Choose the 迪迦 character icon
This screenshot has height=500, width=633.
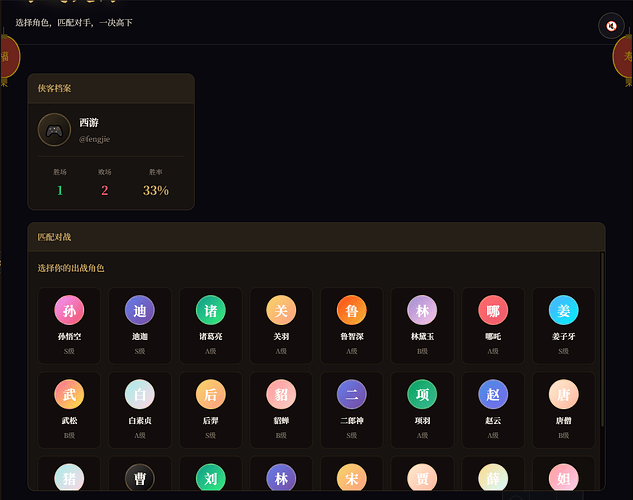click(x=140, y=310)
